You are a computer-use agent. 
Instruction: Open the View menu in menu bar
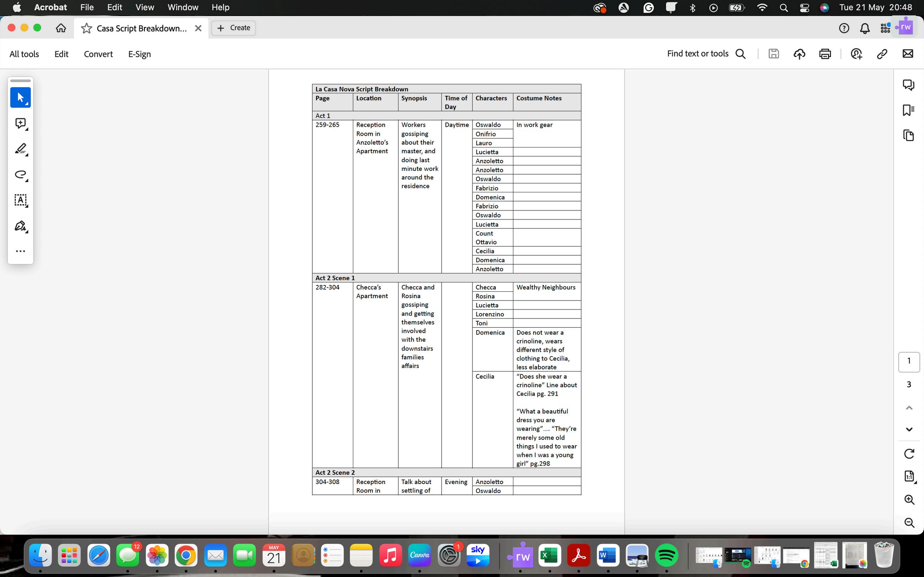(x=144, y=7)
